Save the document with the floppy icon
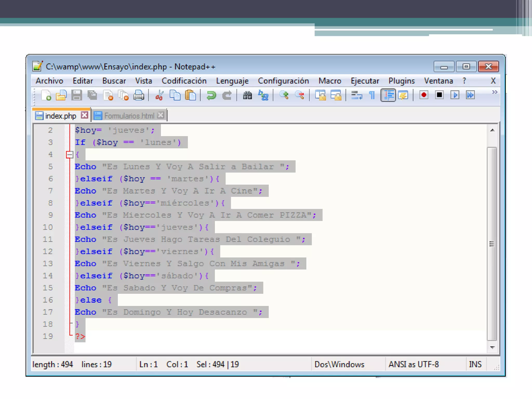 tap(77, 95)
